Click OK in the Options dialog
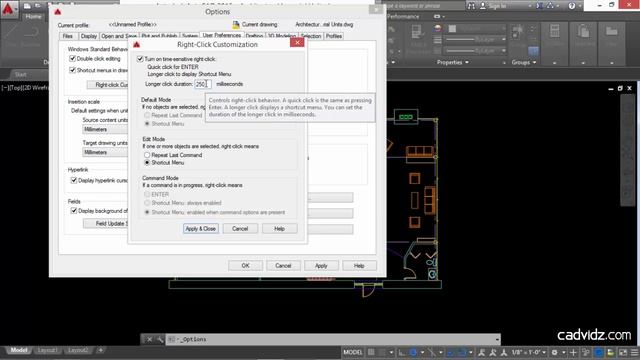640x360 pixels. [x=245, y=266]
